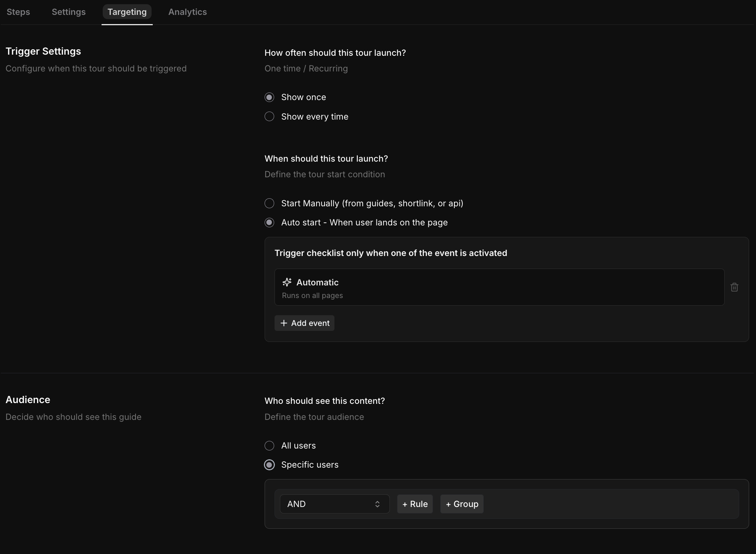Image resolution: width=756 pixels, height=554 pixels.
Task: Delete the Automatic event with trash icon
Action: pos(734,287)
